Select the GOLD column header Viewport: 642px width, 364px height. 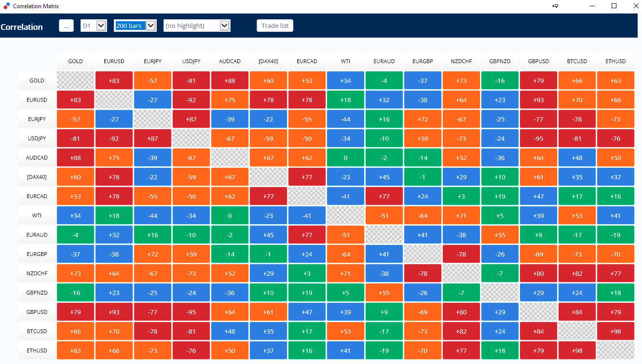tap(75, 61)
